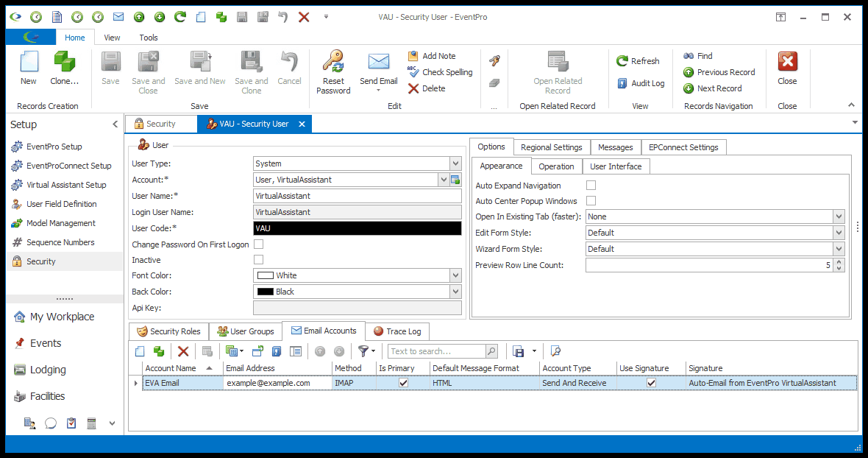Screen dimensions: 868x458
Task: Enable Auto Center Popup Windows checkbox
Action: tap(591, 200)
